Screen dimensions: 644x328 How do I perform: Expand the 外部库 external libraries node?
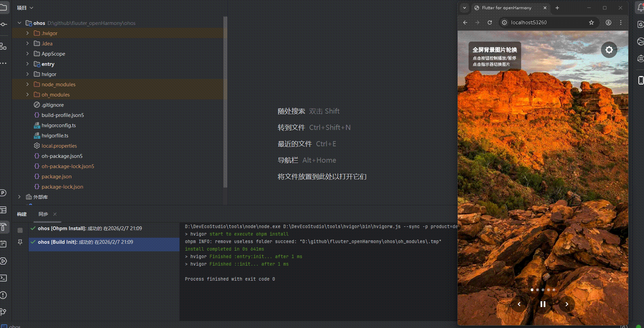pos(19,197)
